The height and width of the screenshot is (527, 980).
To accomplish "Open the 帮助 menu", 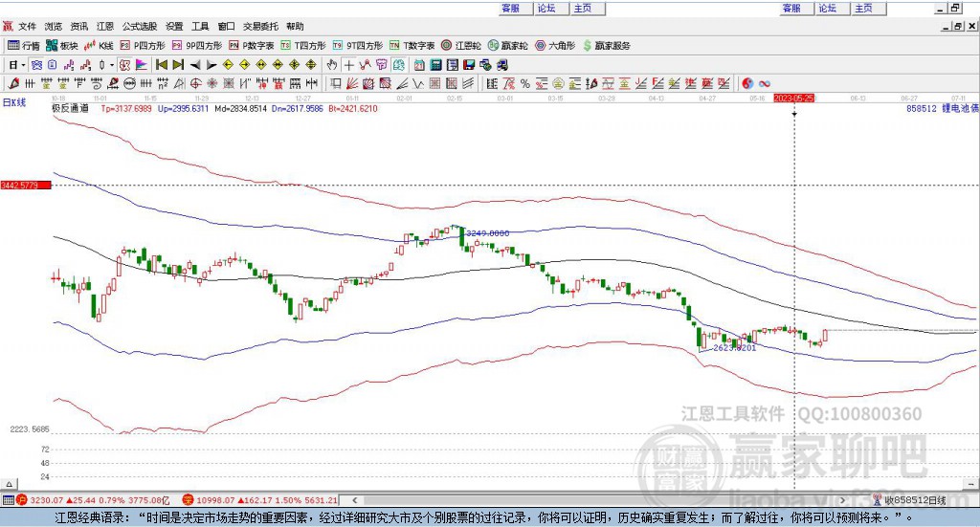I will pos(295,26).
